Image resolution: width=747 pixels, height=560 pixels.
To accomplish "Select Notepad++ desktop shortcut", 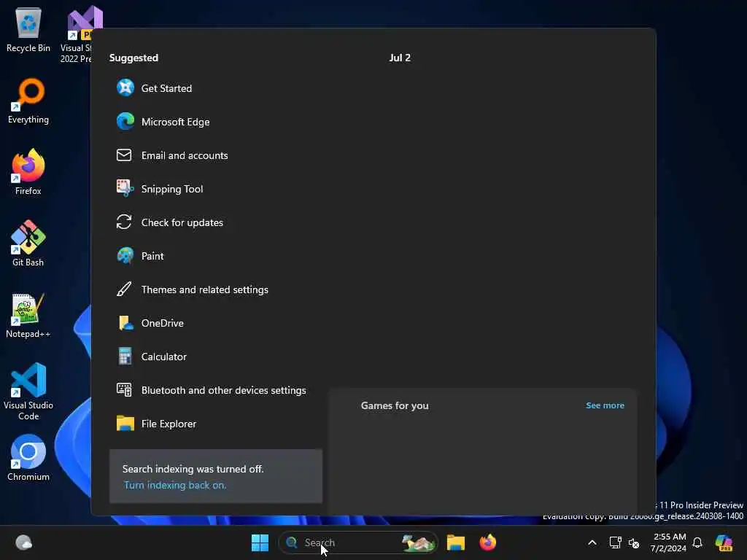I will [28, 316].
